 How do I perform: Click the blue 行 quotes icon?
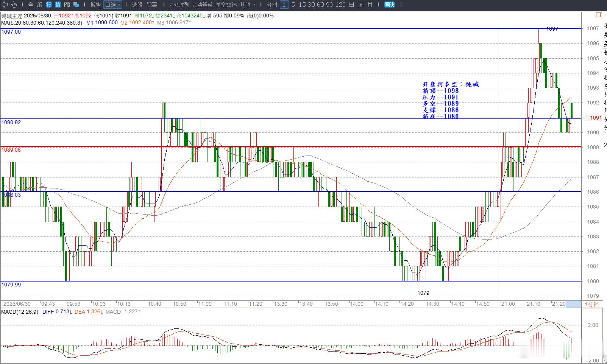pyautogui.click(x=49, y=5)
